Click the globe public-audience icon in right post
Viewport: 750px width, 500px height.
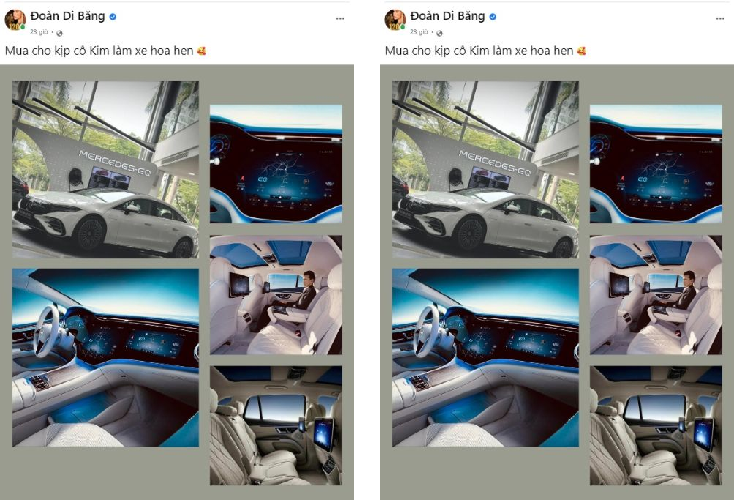pos(439,33)
